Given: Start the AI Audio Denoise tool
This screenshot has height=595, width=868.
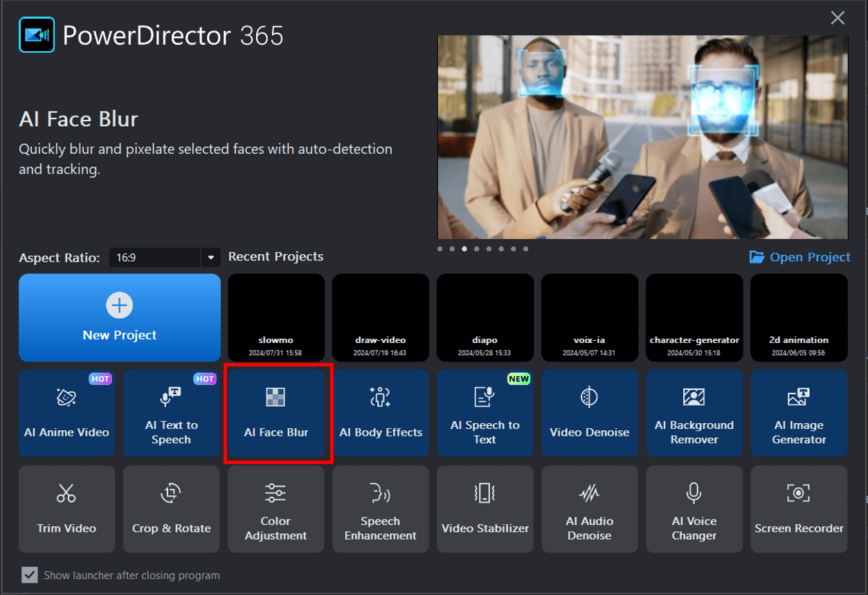Looking at the screenshot, I should (590, 509).
